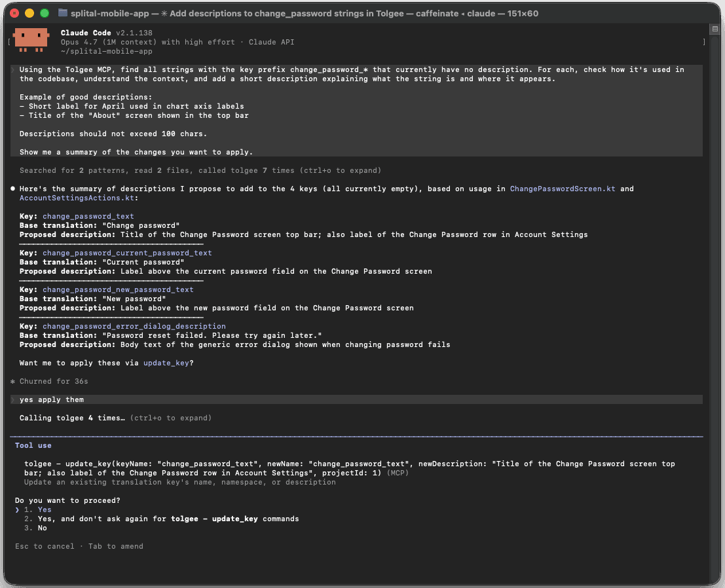Click the "Password reset failed" translation text
This screenshot has width=725, height=588.
pyautogui.click(x=212, y=336)
